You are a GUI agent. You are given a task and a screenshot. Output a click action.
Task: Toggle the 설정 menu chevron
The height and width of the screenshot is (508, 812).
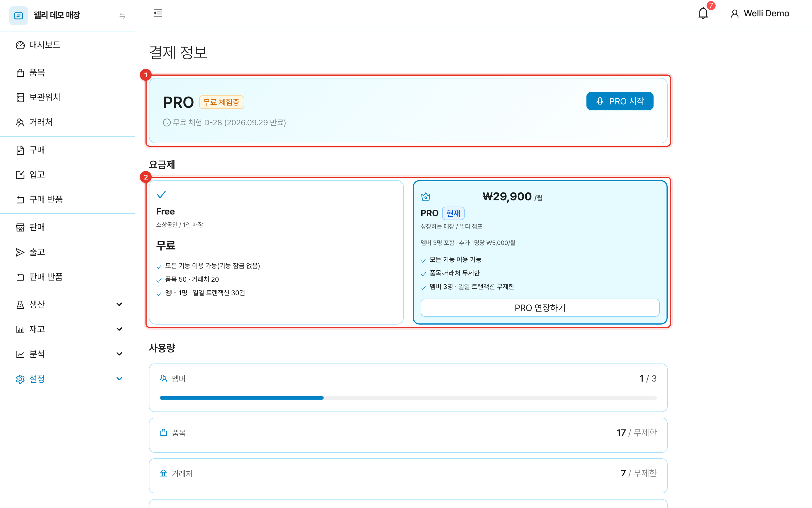119,379
